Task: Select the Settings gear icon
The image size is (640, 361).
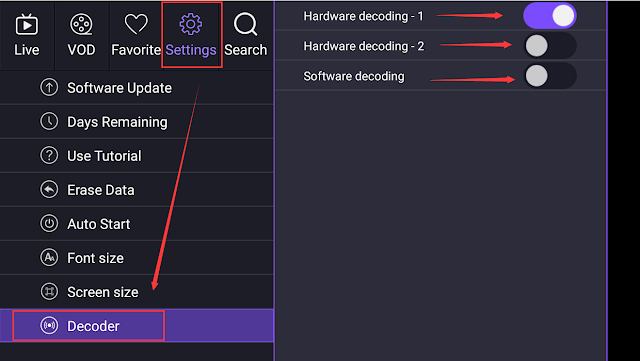Action: [x=191, y=24]
